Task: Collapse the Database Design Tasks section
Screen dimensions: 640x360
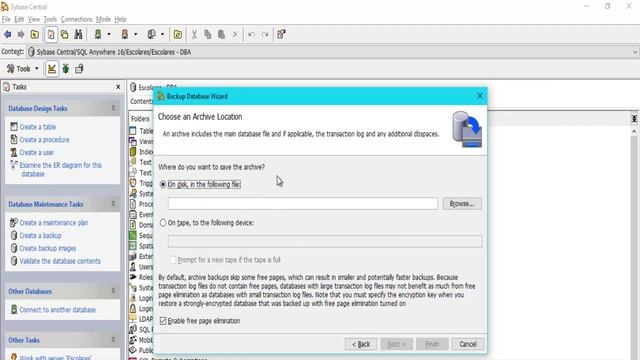Action: tap(113, 108)
